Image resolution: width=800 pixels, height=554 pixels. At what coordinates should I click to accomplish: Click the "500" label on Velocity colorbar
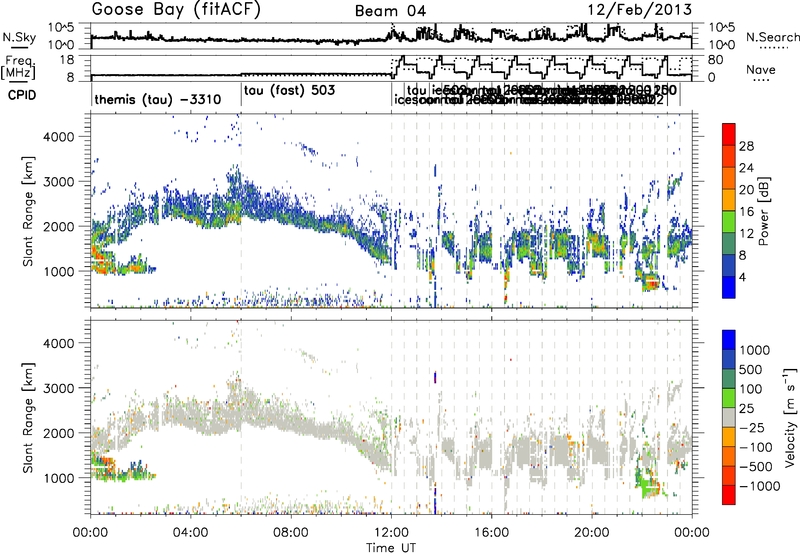click(x=751, y=369)
